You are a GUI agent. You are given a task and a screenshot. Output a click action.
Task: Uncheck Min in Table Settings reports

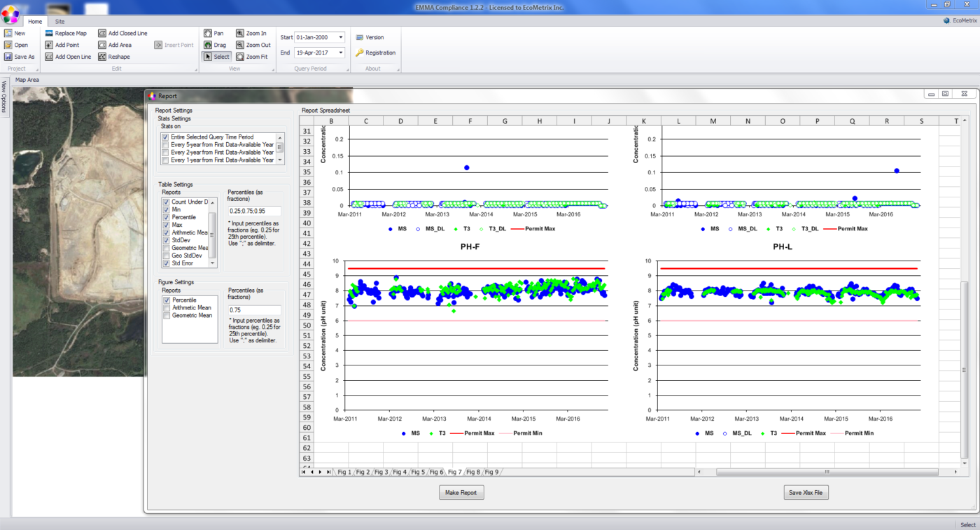[166, 209]
